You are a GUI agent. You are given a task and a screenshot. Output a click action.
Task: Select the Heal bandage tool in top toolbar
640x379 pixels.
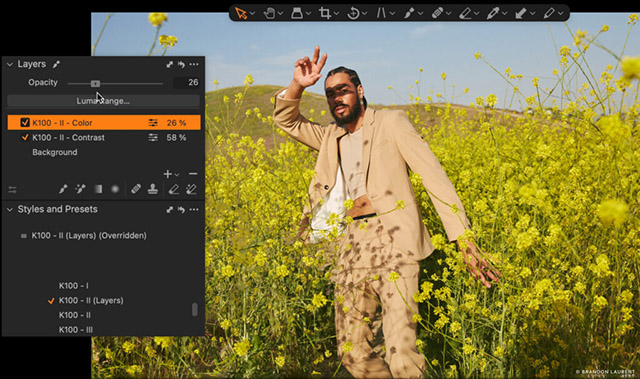click(x=437, y=13)
